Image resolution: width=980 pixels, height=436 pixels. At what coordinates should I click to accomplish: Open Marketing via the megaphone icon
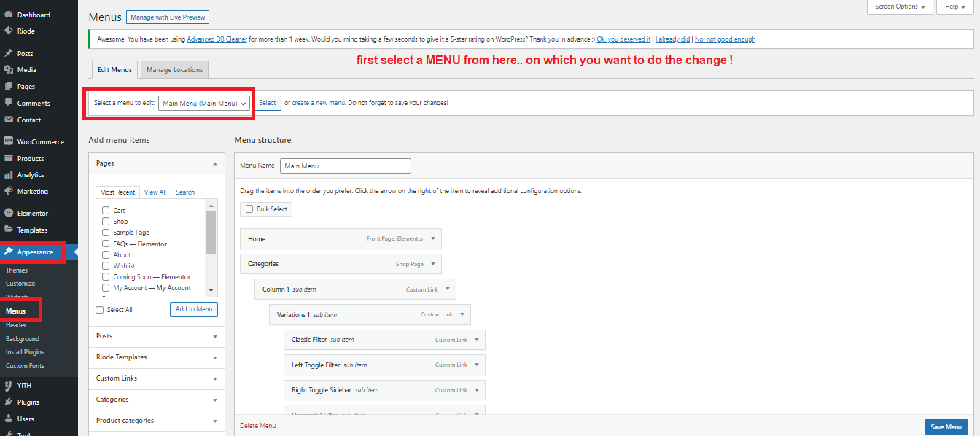[9, 191]
